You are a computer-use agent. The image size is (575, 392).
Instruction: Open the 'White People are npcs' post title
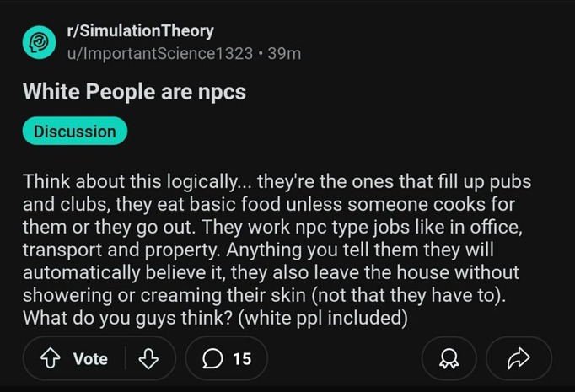(134, 91)
